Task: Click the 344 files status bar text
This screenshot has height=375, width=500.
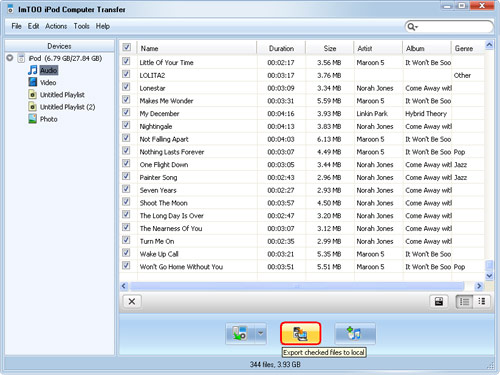Action: click(275, 364)
